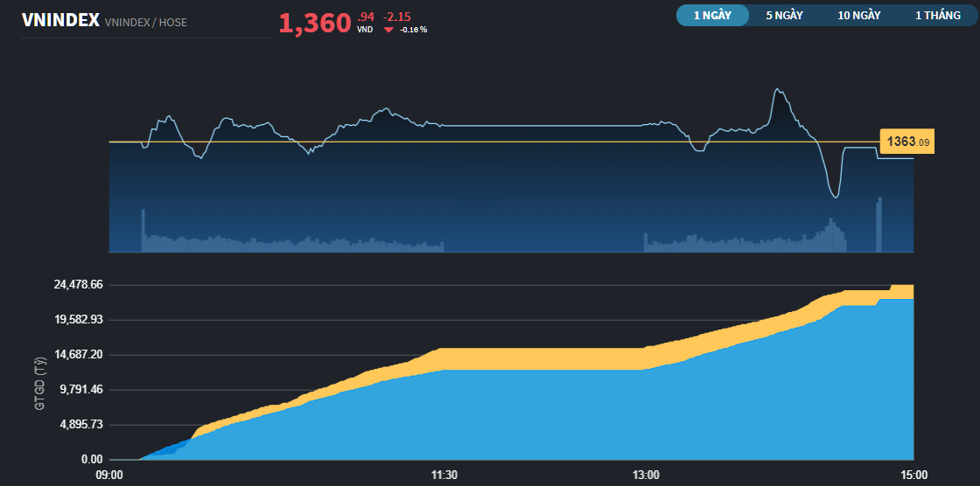
Task: Click the bold VNINDEX title
Action: coord(59,21)
